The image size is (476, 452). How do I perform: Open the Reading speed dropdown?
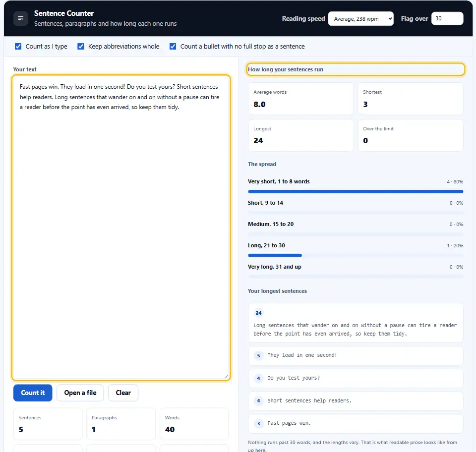click(x=360, y=19)
